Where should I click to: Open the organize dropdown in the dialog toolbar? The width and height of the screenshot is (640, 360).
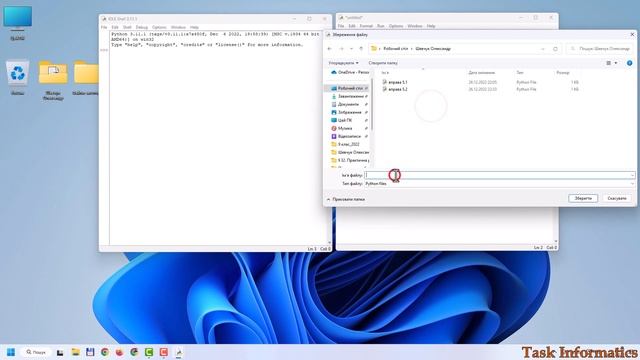pos(343,63)
